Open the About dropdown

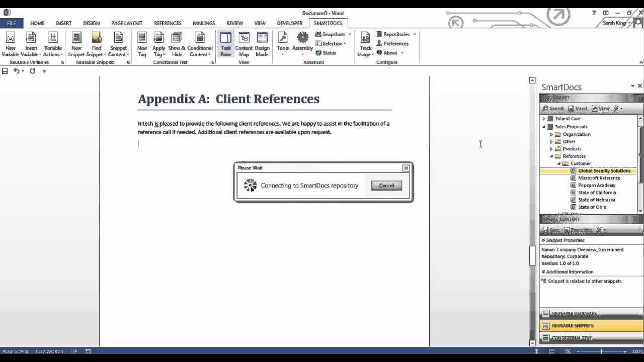390,53
